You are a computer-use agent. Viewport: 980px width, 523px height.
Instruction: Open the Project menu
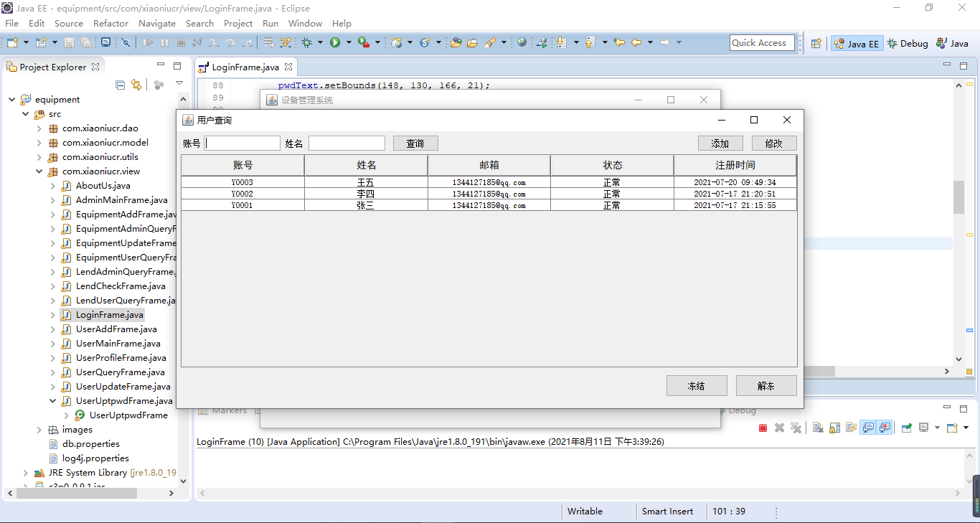(238, 24)
